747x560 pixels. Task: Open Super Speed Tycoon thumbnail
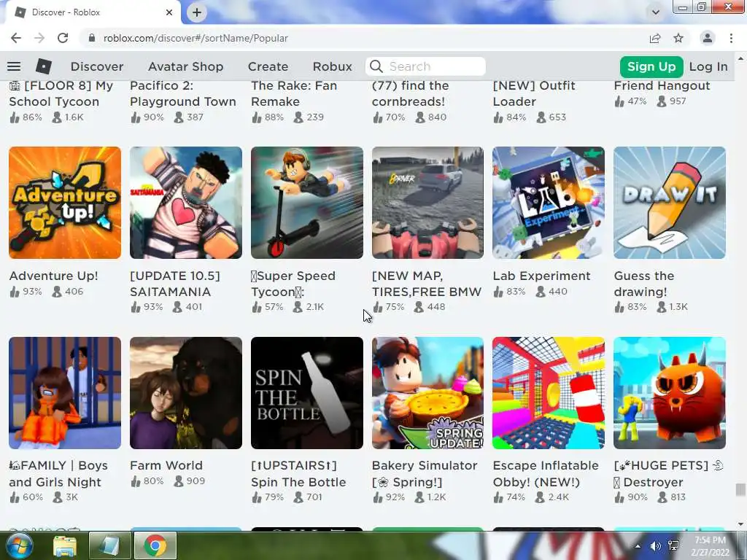(307, 203)
